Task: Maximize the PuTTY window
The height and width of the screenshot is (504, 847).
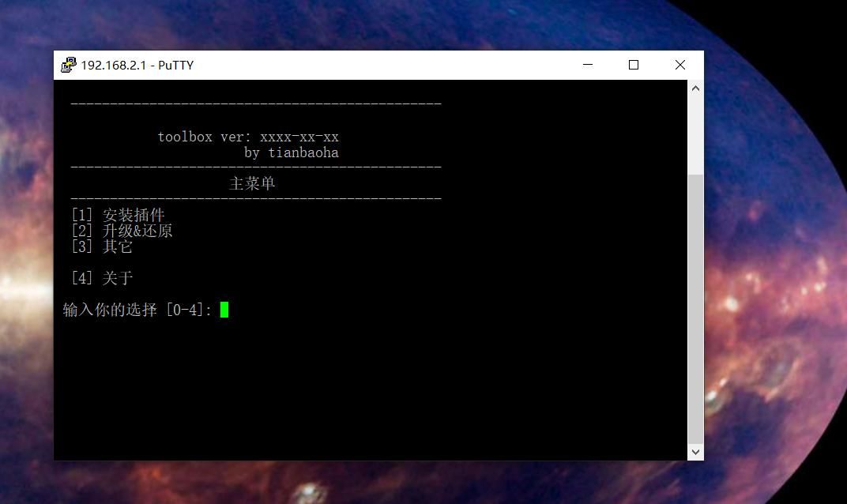Action: tap(634, 65)
